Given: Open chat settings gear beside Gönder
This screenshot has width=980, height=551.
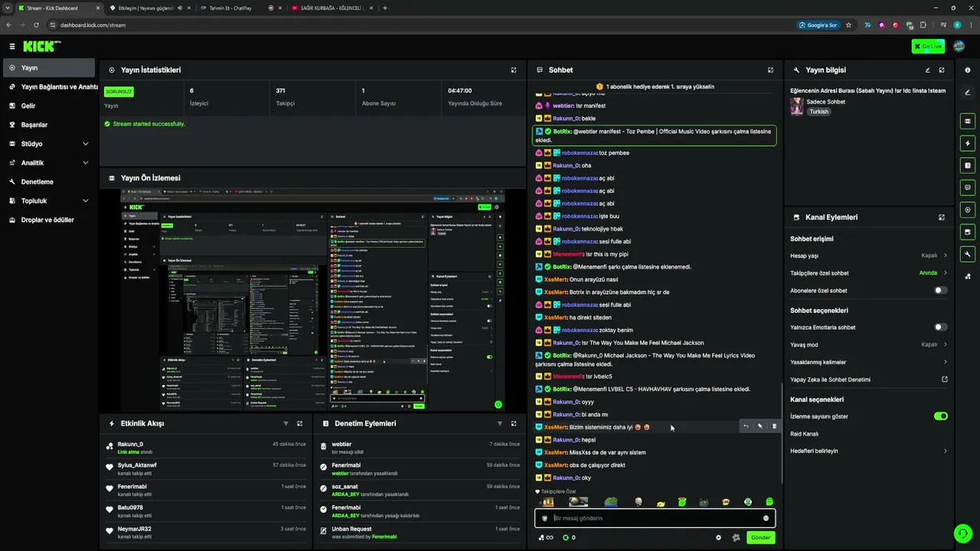Looking at the screenshot, I should point(718,537).
